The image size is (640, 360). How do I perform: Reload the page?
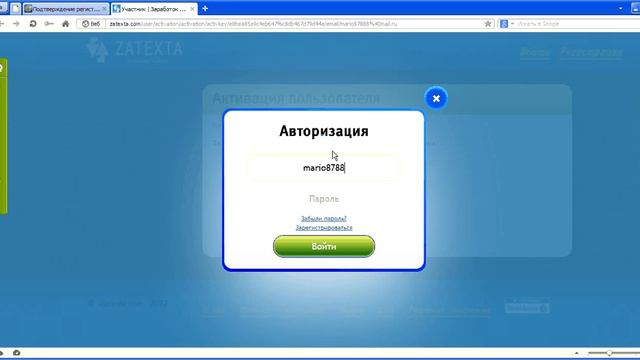(x=33, y=24)
